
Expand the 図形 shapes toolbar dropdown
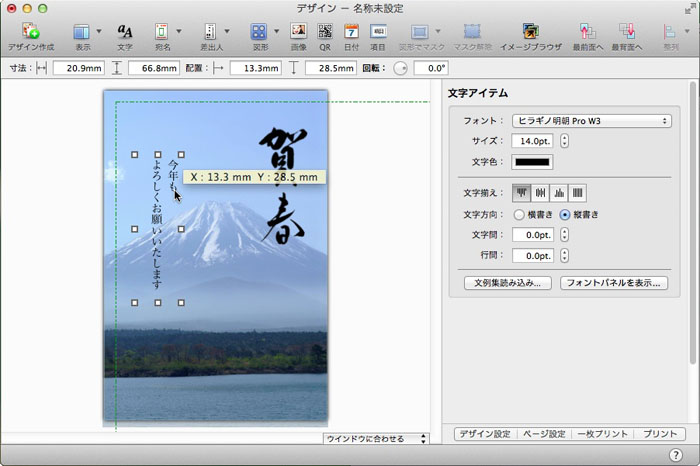pos(276,32)
